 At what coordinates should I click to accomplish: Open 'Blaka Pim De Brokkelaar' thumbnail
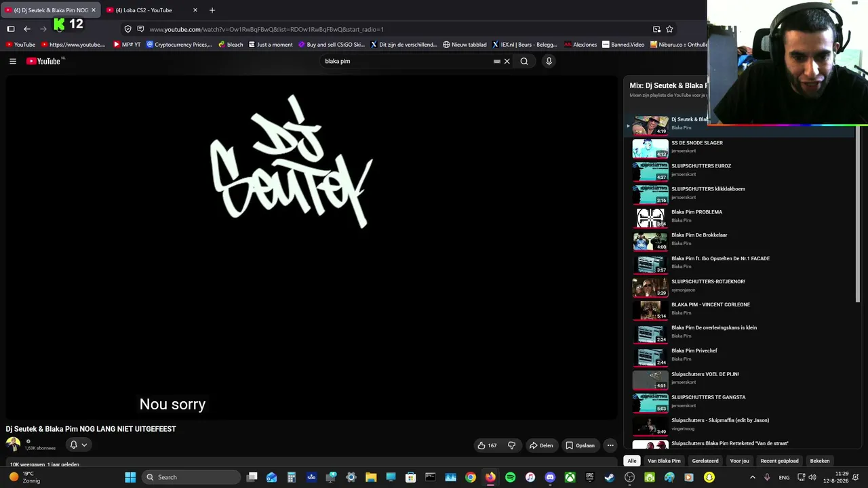(x=650, y=241)
